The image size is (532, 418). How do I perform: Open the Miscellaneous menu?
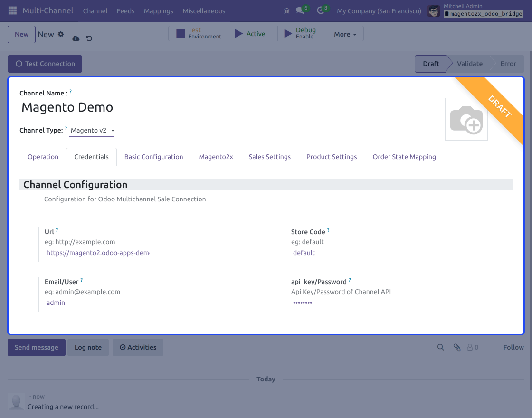(x=204, y=11)
